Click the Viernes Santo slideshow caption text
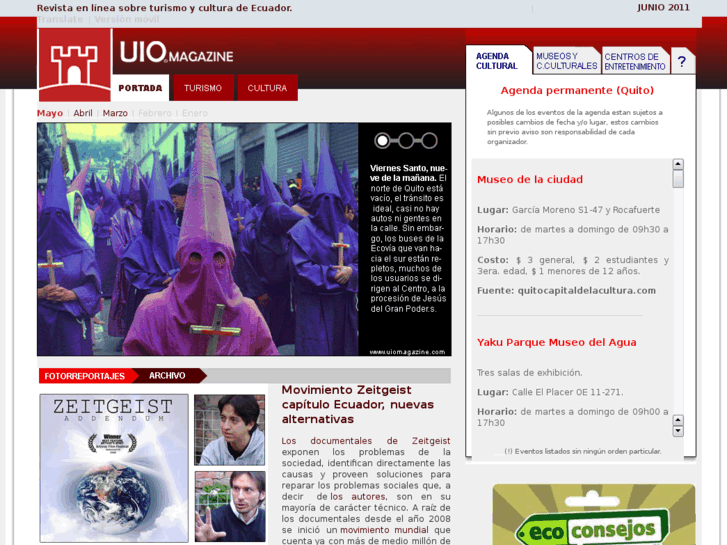Viewport: 727px width, 545px height. coord(408,238)
